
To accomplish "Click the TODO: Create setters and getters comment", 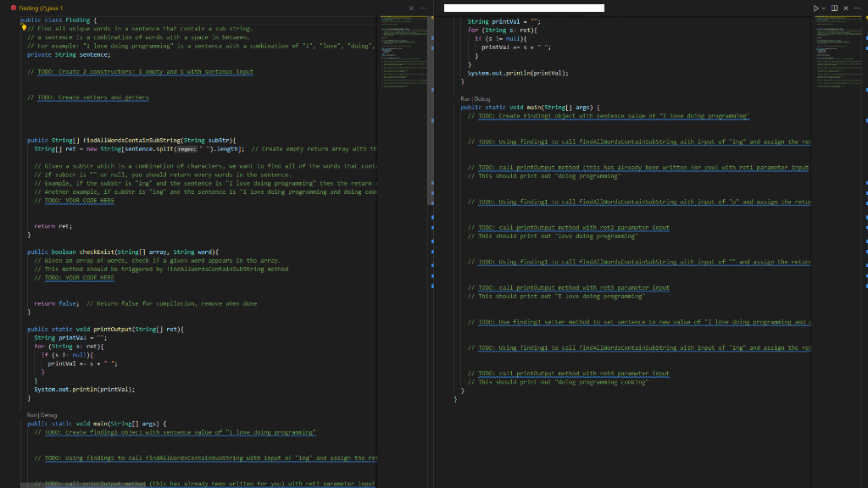I will point(93,98).
